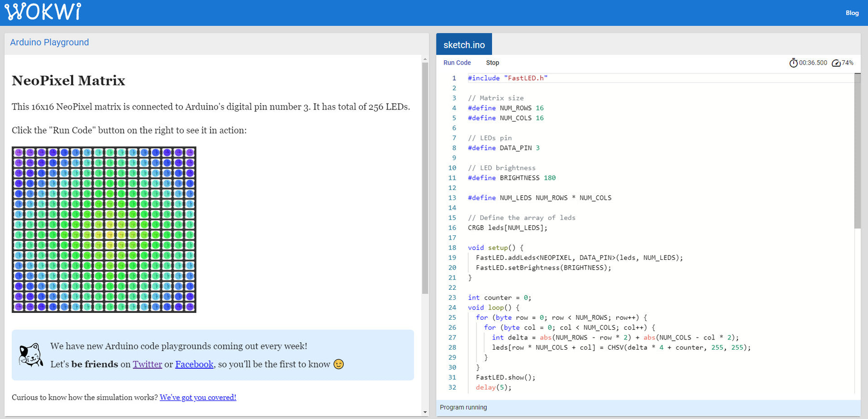Switch to the sketch.ino tab
868x419 pixels.
(464, 45)
